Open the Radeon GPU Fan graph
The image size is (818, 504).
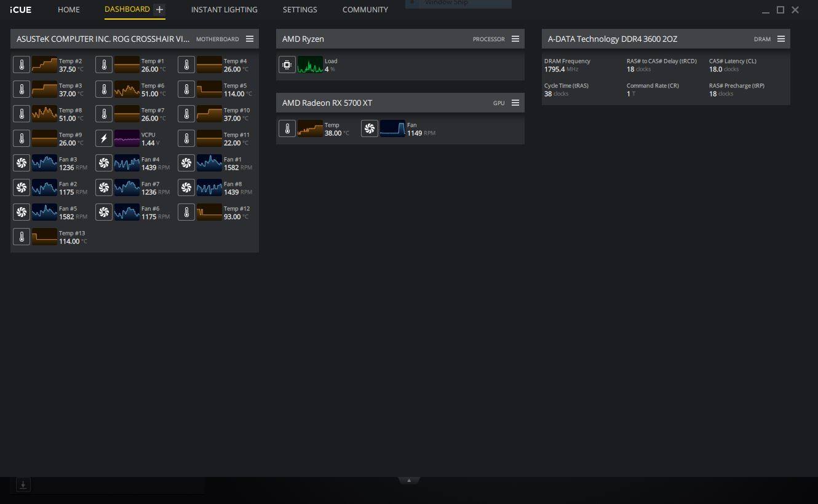pyautogui.click(x=392, y=128)
